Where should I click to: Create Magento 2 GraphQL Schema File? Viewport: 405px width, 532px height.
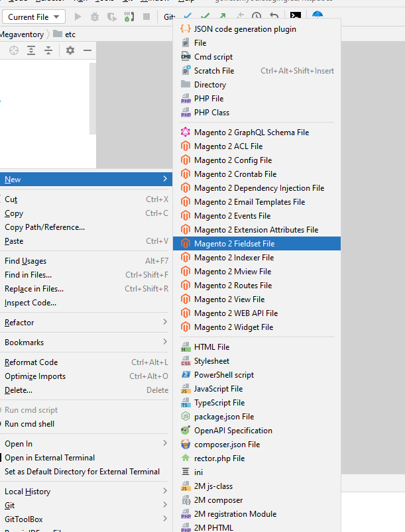coord(257,133)
